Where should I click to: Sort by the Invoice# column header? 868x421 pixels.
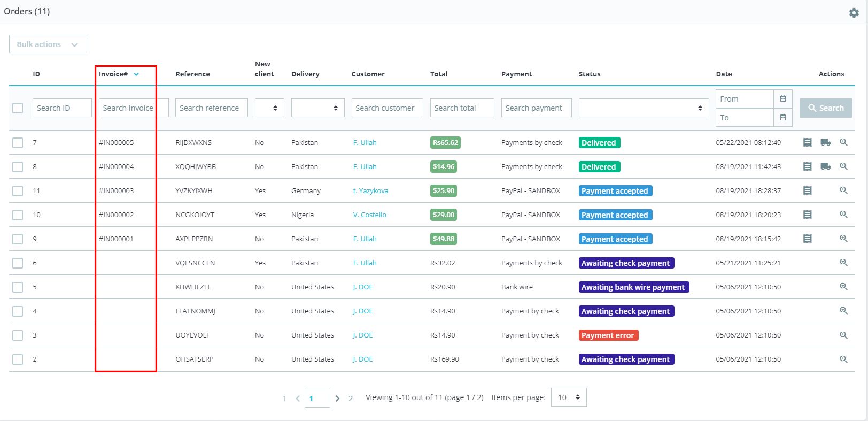[x=113, y=74]
